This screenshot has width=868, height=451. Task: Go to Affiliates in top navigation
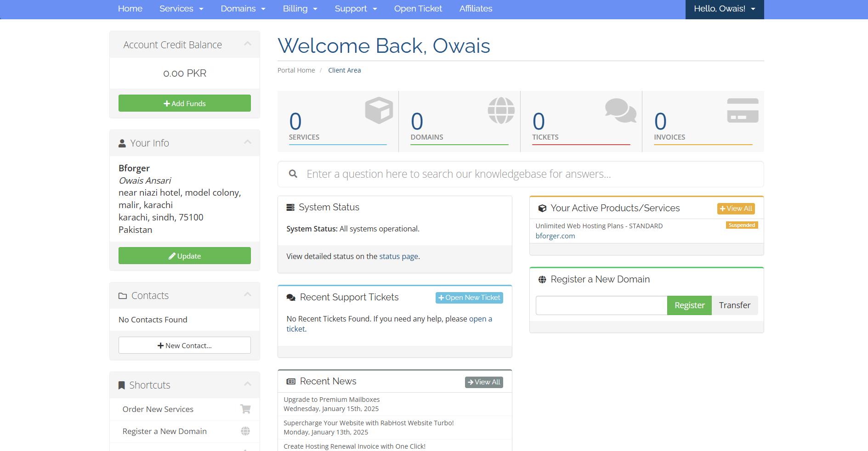coord(476,9)
